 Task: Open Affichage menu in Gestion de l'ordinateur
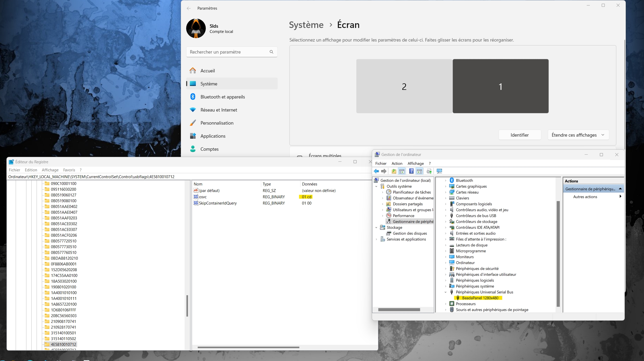point(415,163)
